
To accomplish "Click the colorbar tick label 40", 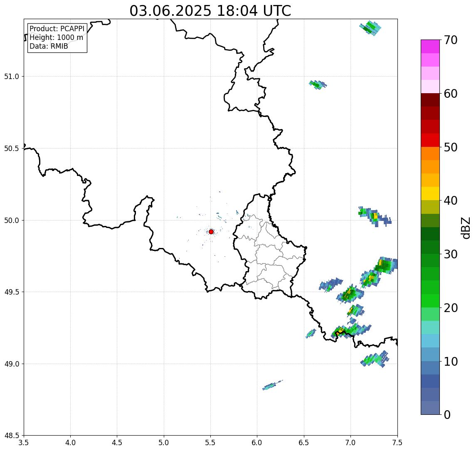I will coord(451,201).
